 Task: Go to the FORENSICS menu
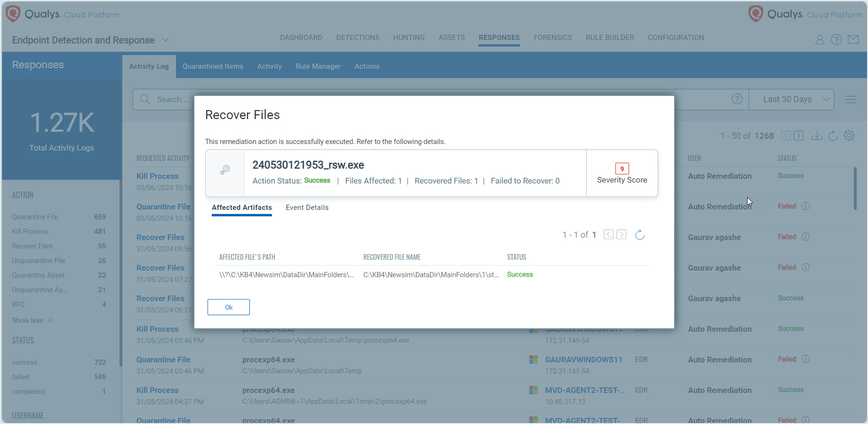pyautogui.click(x=552, y=38)
